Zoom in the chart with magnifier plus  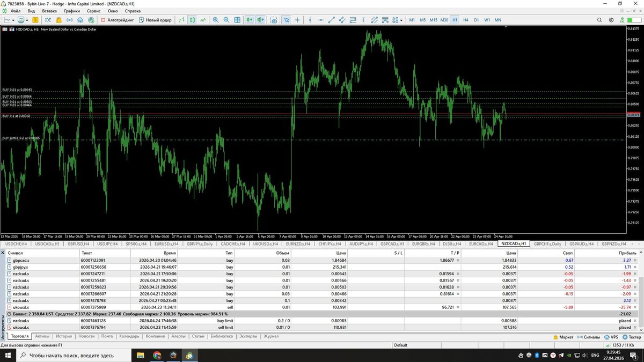click(x=216, y=20)
